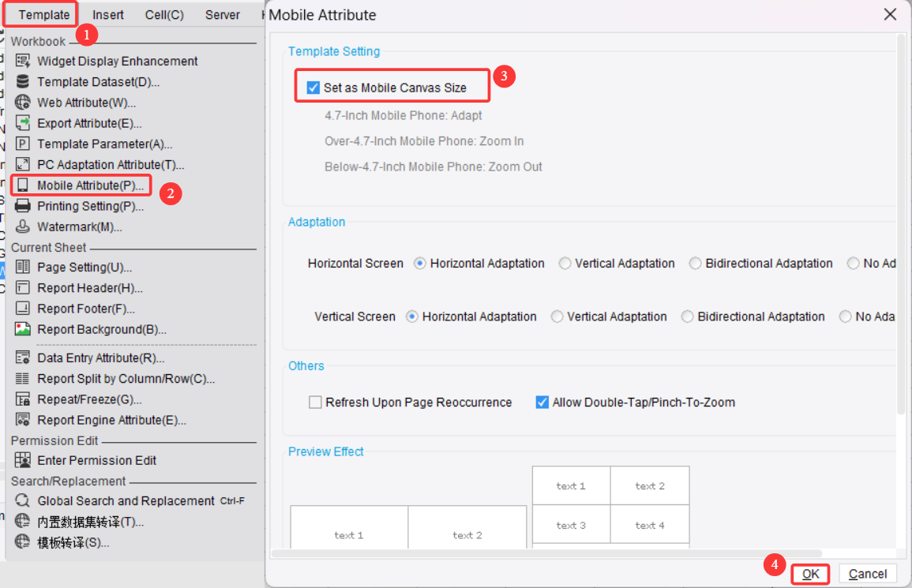Click the Report Background image icon

click(x=23, y=329)
